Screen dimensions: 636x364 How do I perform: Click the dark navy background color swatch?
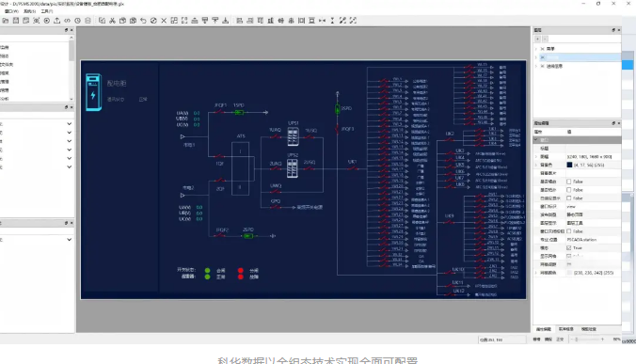coord(569,165)
